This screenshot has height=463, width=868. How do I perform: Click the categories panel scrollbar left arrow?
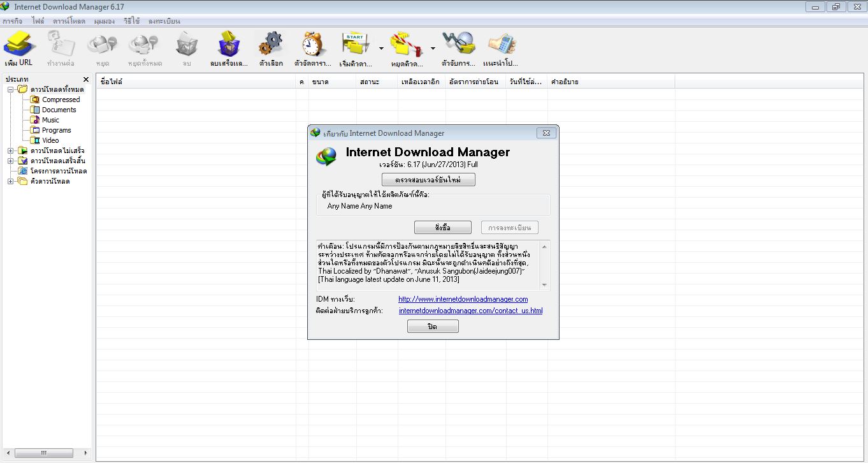[8, 453]
